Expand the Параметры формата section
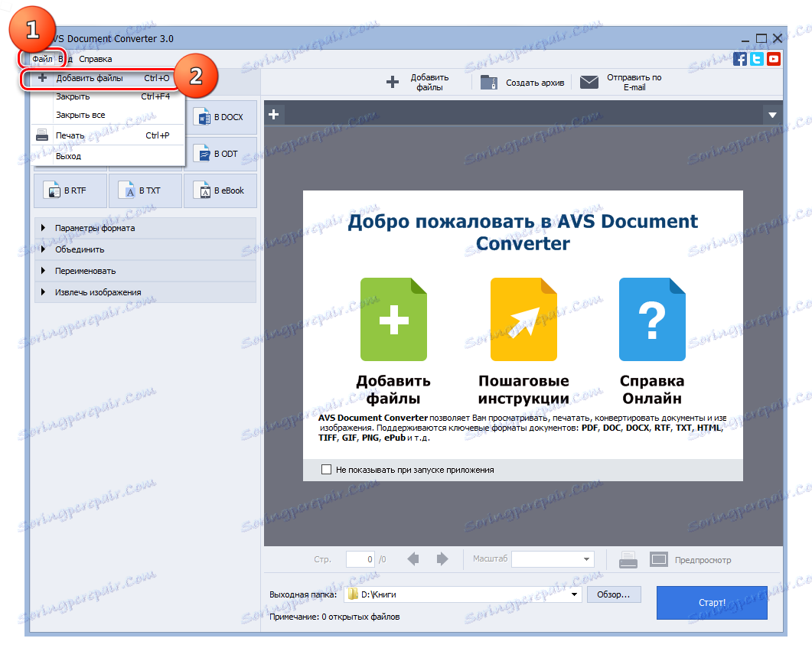Viewport: 812px width, 661px height. coord(145,228)
